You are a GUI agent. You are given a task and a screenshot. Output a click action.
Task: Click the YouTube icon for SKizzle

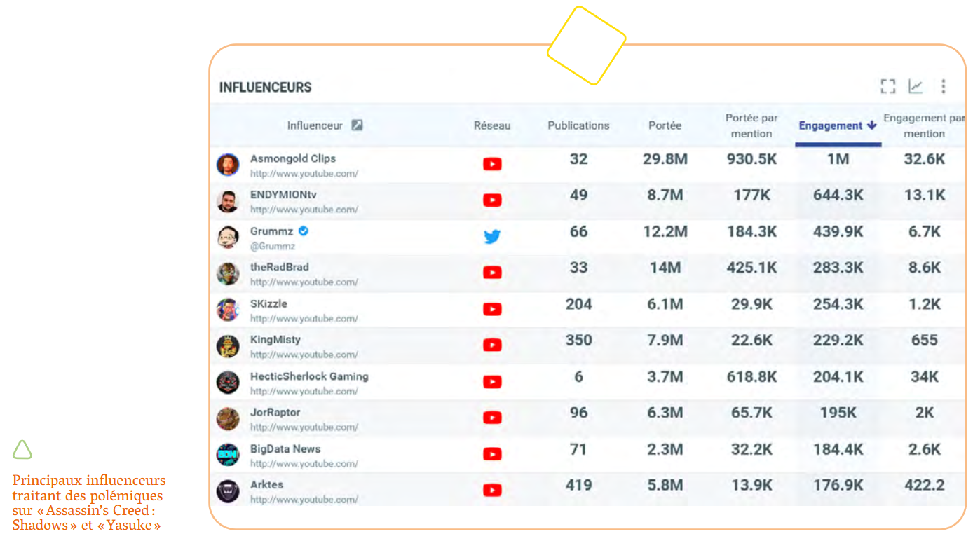pos(492,309)
